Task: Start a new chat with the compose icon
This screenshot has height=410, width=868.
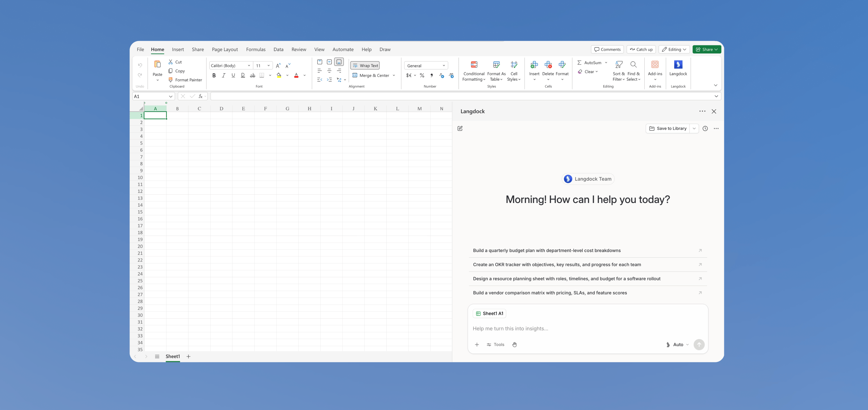Action: coord(460,129)
